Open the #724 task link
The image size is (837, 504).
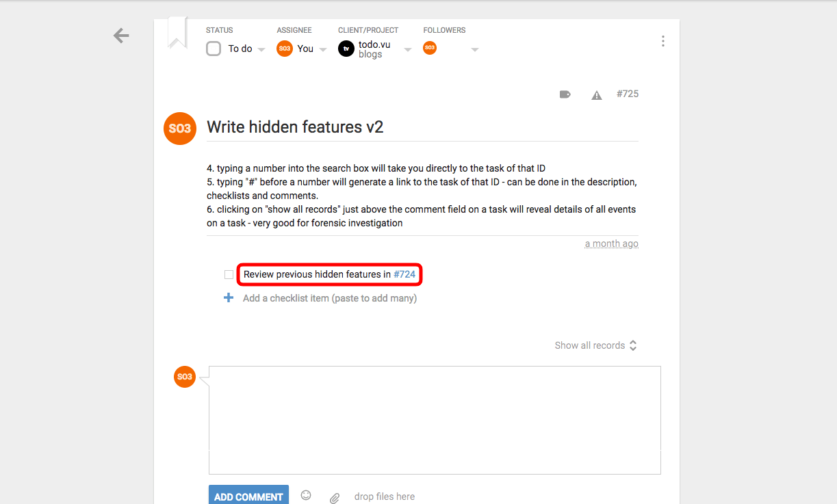pyautogui.click(x=404, y=274)
